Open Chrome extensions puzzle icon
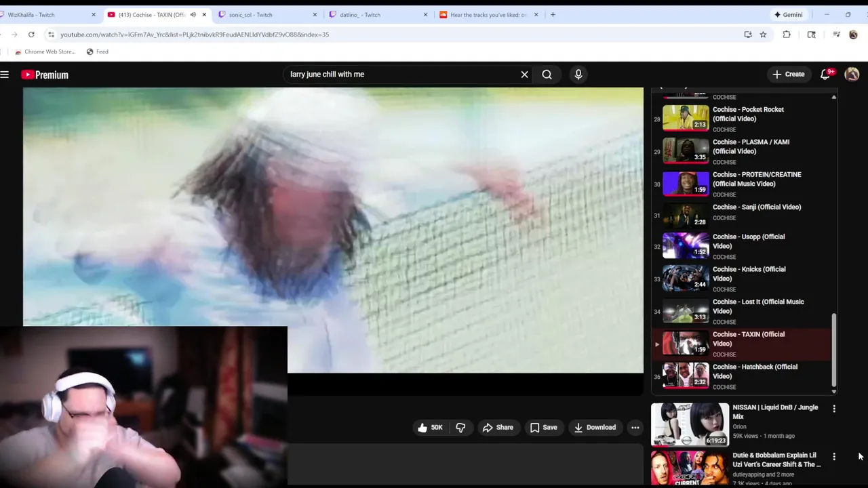The height and width of the screenshot is (488, 868). pos(787,35)
